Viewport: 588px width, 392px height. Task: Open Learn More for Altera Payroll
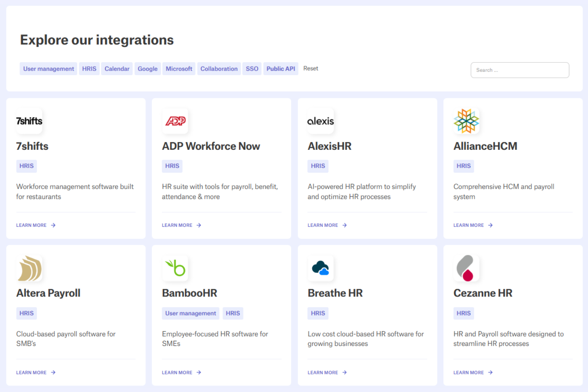click(x=36, y=373)
